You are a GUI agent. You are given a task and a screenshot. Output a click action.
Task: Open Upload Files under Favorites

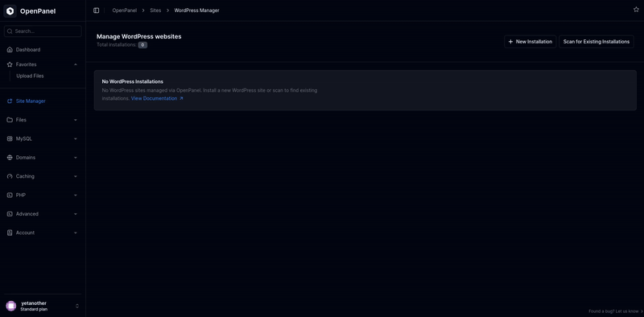click(x=30, y=76)
